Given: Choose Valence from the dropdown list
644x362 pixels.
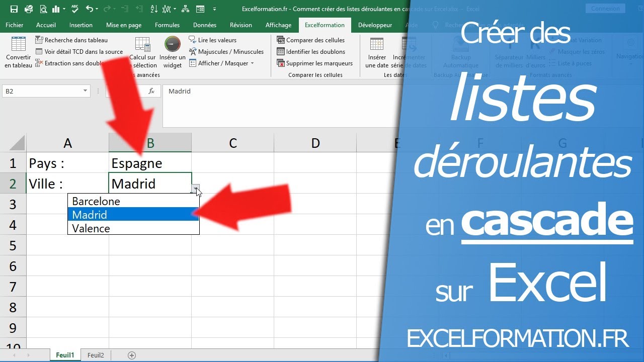Looking at the screenshot, I should tap(133, 228).
